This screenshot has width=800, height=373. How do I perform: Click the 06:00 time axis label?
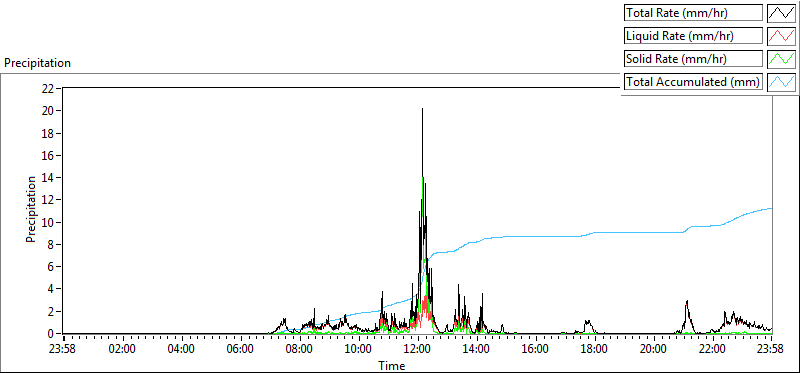pos(241,350)
